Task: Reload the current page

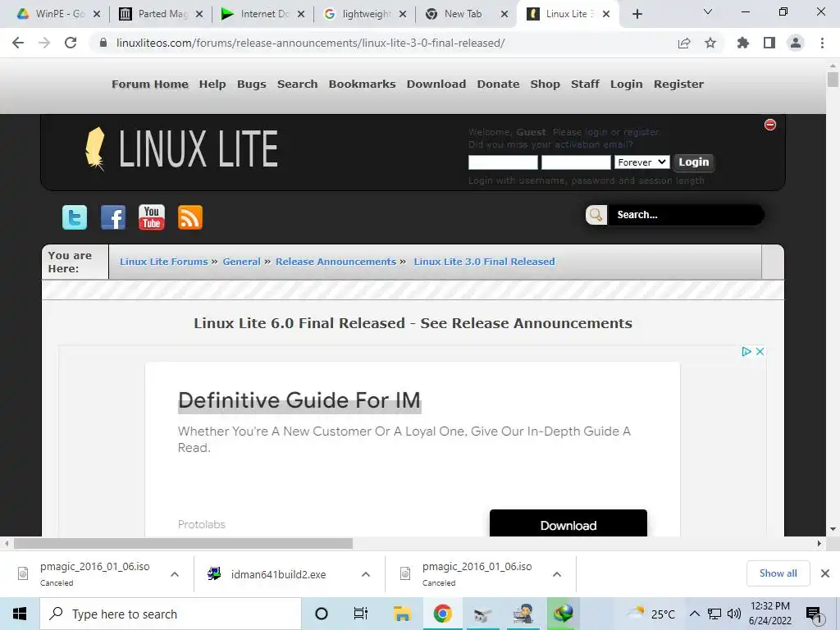Action: (71, 43)
